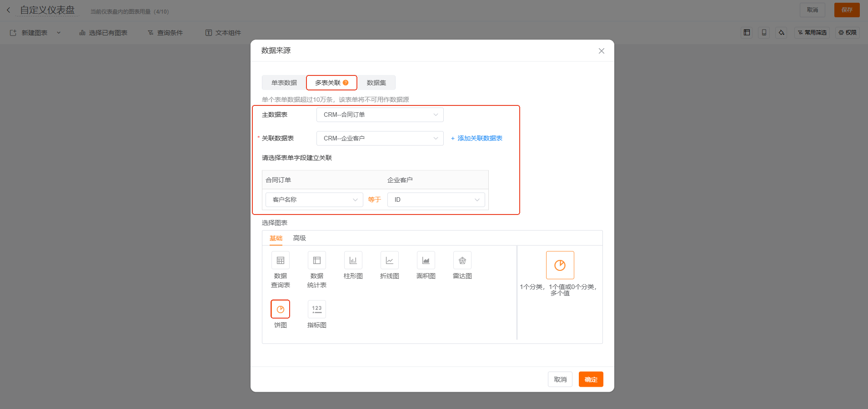This screenshot has height=409, width=868.
Task: Click 取消 in the dialog footer
Action: coord(560,379)
